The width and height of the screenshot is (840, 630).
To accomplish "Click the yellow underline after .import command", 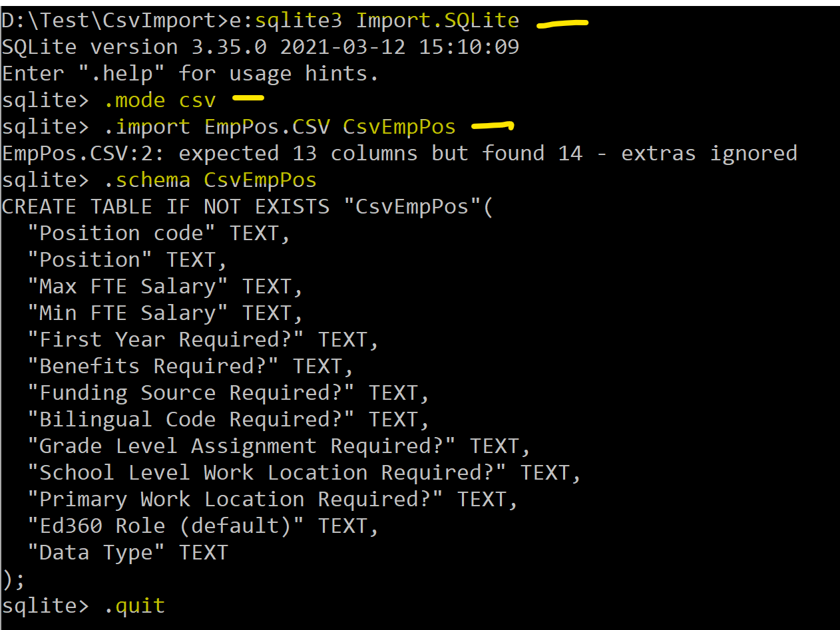I will (x=493, y=125).
